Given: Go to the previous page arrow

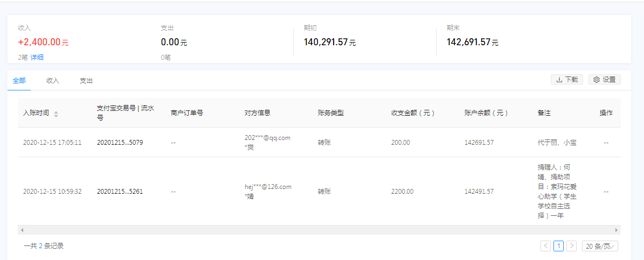Looking at the screenshot, I should (546, 246).
